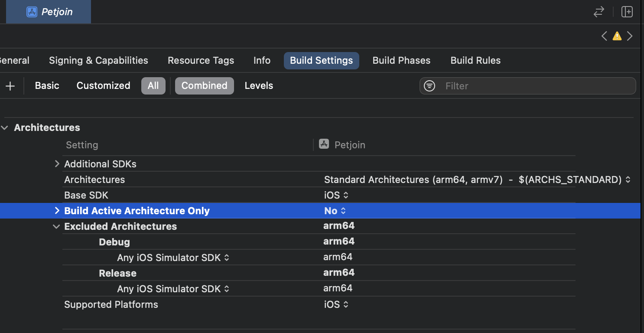The width and height of the screenshot is (644, 333).
Task: Open the Build Phases tab
Action: coord(401,60)
